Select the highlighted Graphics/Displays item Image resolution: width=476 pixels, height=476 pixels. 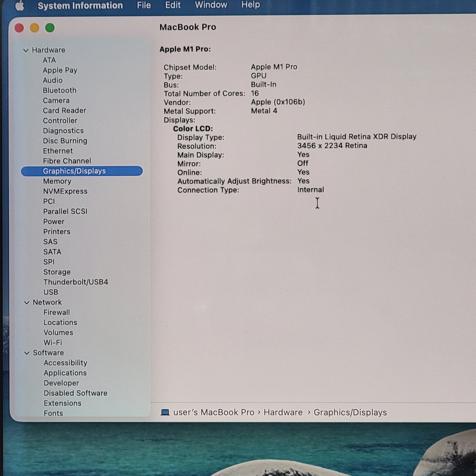pos(82,171)
